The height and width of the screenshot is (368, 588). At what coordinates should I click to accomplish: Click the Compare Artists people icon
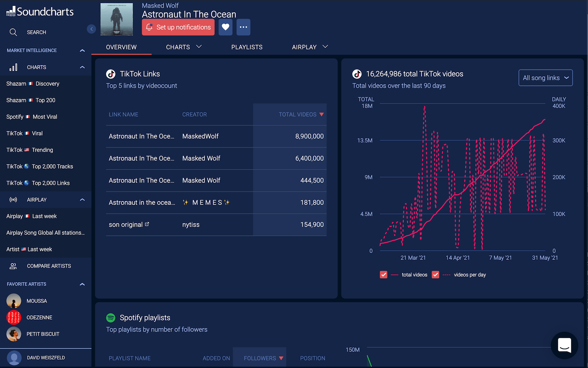(13, 266)
